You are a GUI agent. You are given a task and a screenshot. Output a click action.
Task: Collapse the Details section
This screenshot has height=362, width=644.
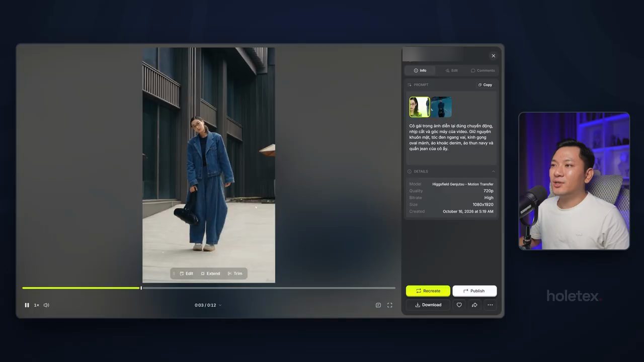pyautogui.click(x=493, y=171)
